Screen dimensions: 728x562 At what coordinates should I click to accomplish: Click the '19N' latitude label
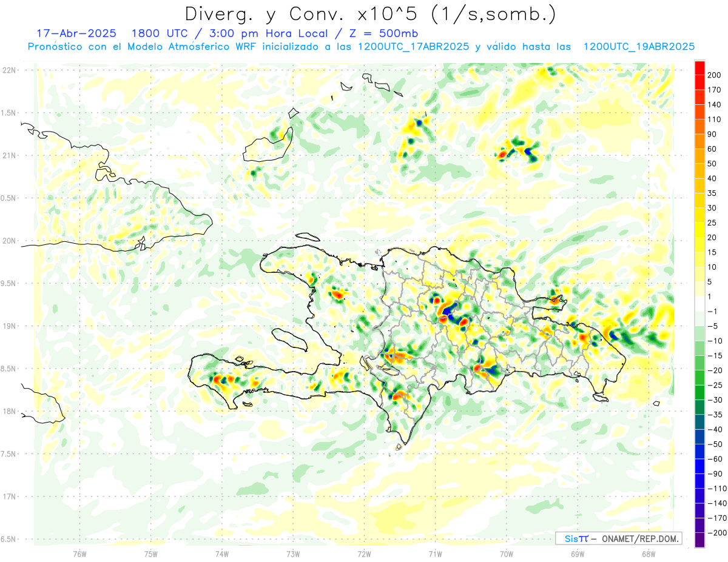[9, 326]
